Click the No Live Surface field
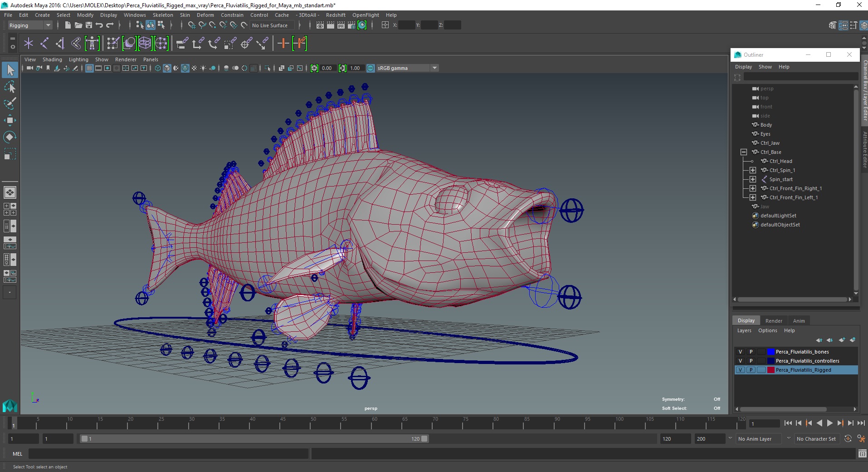 point(273,25)
